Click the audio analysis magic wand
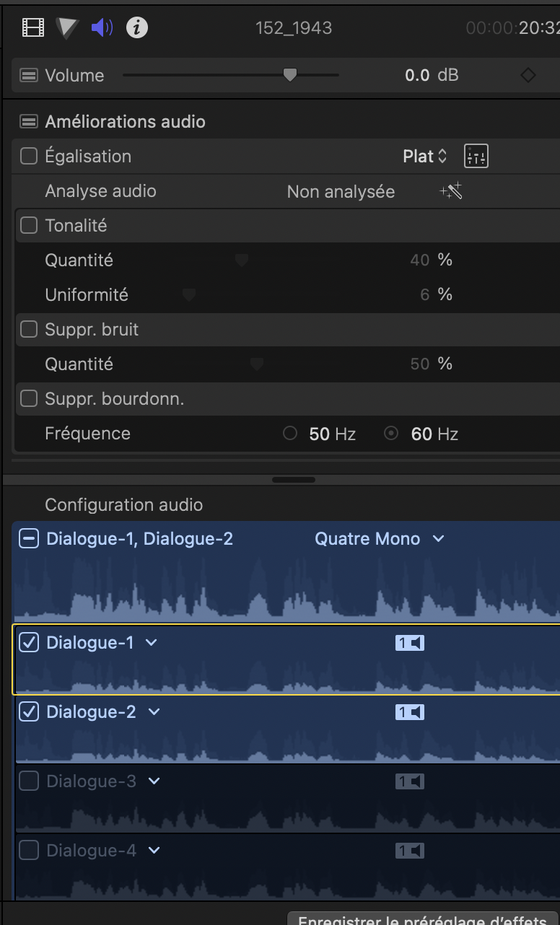The image size is (560, 925). coord(451,191)
